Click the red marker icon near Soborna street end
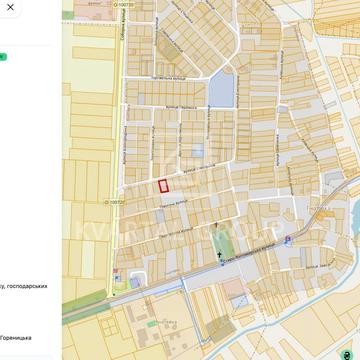The width and height of the screenshot is (360, 360). [x=115, y=271]
